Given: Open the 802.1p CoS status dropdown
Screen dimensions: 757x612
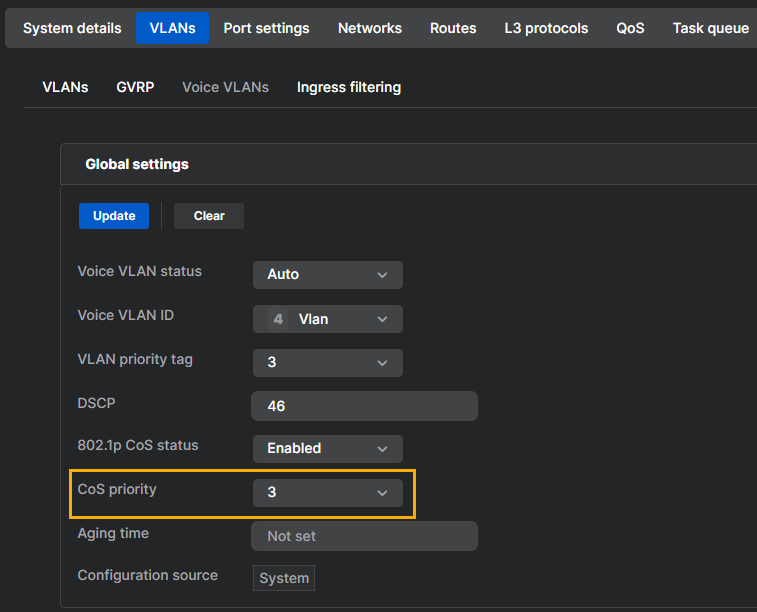Looking at the screenshot, I should [x=327, y=449].
